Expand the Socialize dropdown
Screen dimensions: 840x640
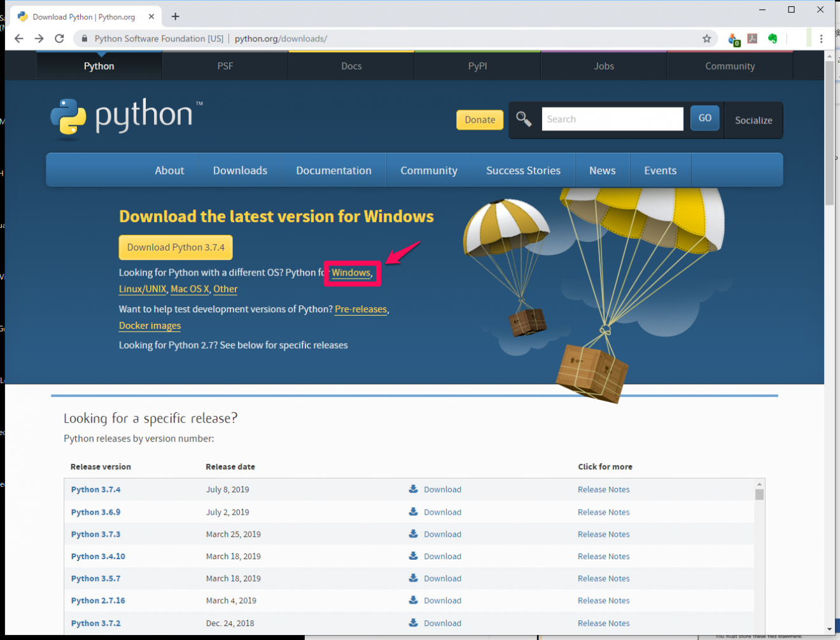tap(753, 120)
